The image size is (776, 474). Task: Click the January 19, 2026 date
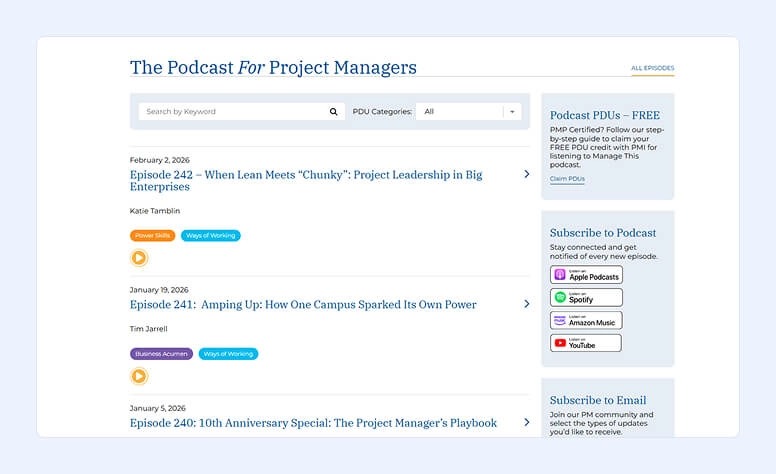point(159,290)
